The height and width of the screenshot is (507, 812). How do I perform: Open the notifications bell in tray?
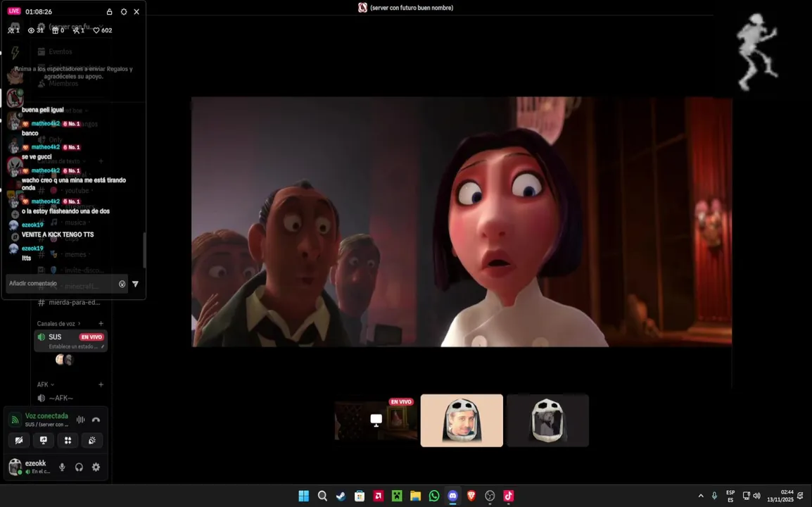[801, 496]
